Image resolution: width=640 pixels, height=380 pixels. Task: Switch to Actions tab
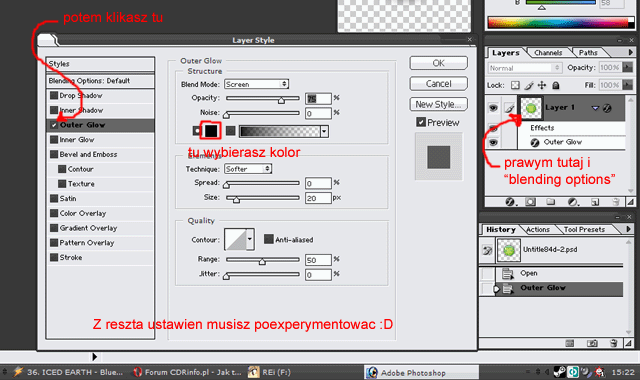(x=538, y=229)
